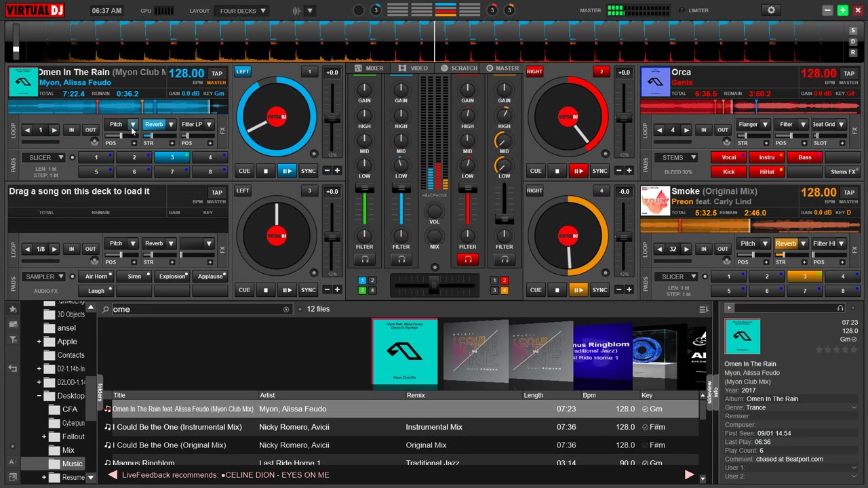The width and height of the screenshot is (868, 488).
Task: Switch to the MASTER tab
Action: [502, 68]
